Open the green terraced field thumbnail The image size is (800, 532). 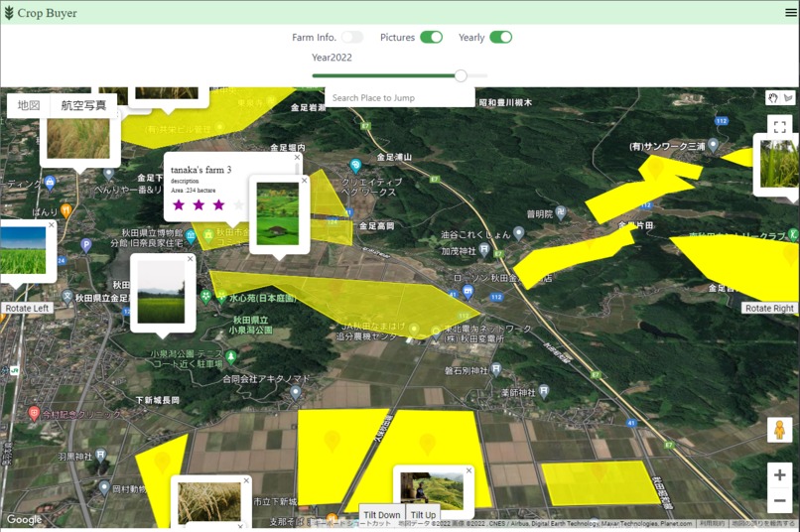click(x=278, y=214)
